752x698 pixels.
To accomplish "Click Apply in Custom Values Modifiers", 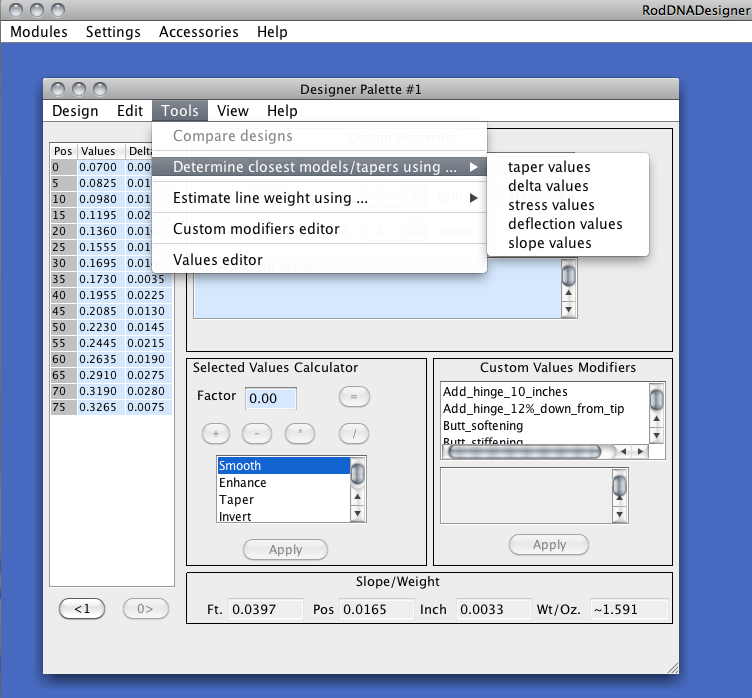I will pyautogui.click(x=549, y=544).
